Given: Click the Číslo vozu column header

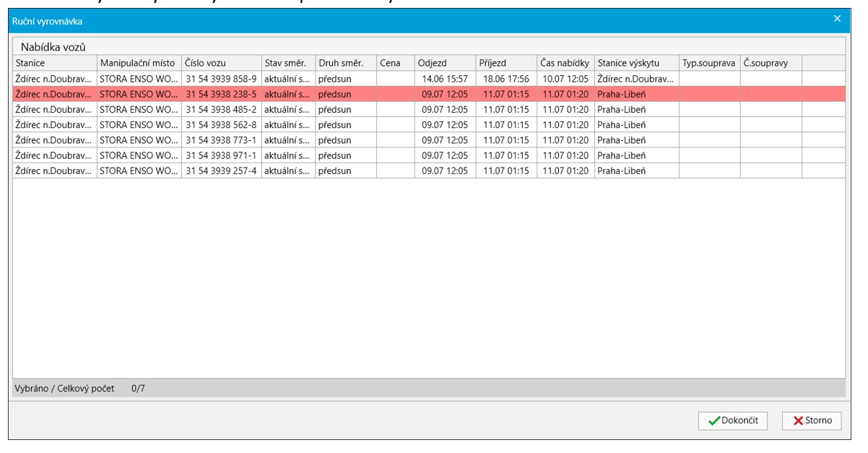Looking at the screenshot, I should pos(220,63).
